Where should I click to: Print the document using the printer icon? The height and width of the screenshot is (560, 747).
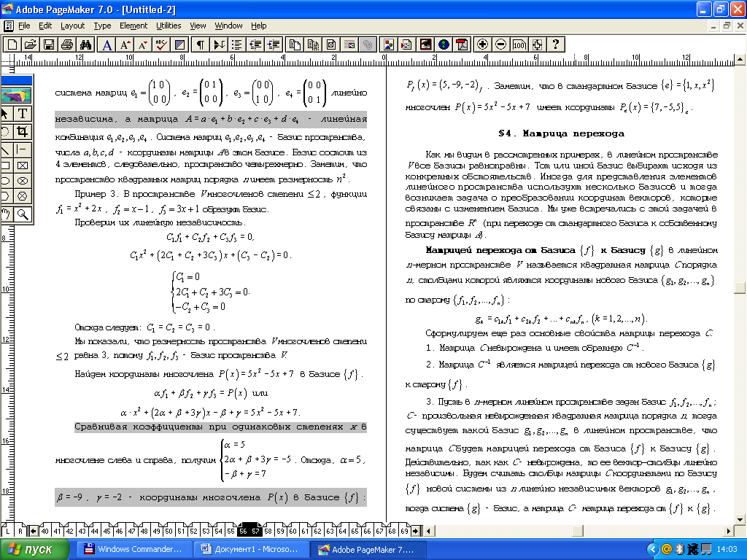(66, 44)
